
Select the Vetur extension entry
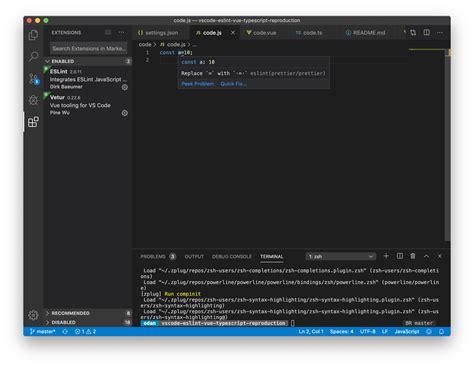[88, 105]
